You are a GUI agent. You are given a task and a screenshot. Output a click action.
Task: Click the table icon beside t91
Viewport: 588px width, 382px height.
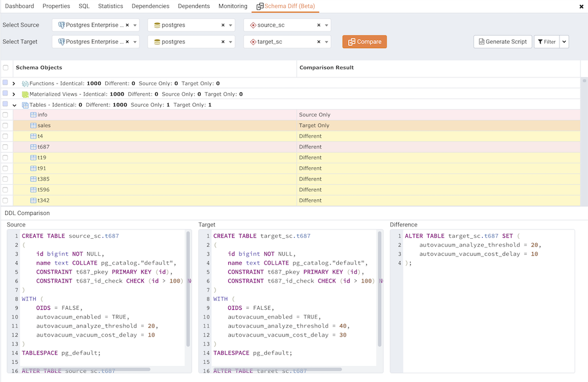33,169
